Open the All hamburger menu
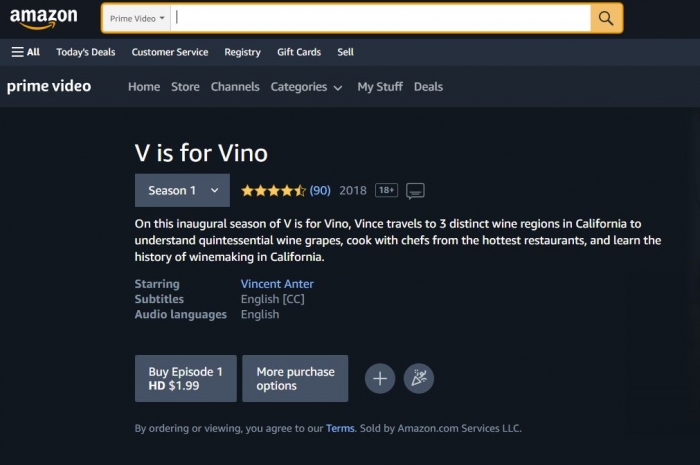The image size is (700, 465). point(25,52)
